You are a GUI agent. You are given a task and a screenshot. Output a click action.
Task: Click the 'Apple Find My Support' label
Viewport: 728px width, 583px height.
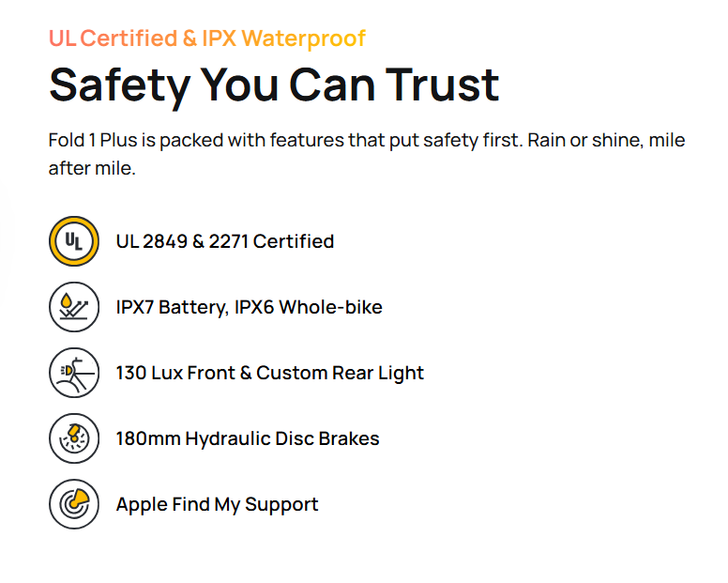(x=217, y=504)
